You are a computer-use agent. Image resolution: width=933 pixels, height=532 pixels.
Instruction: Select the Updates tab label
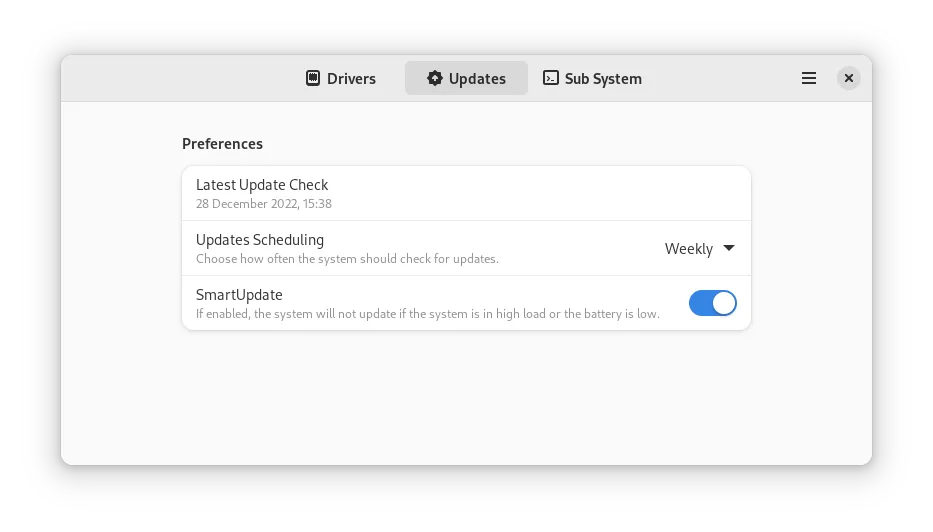point(477,78)
